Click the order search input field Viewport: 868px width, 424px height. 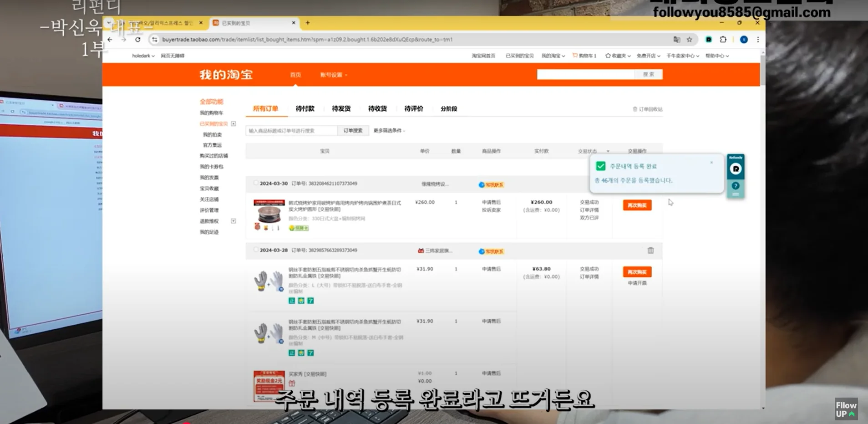pos(291,131)
